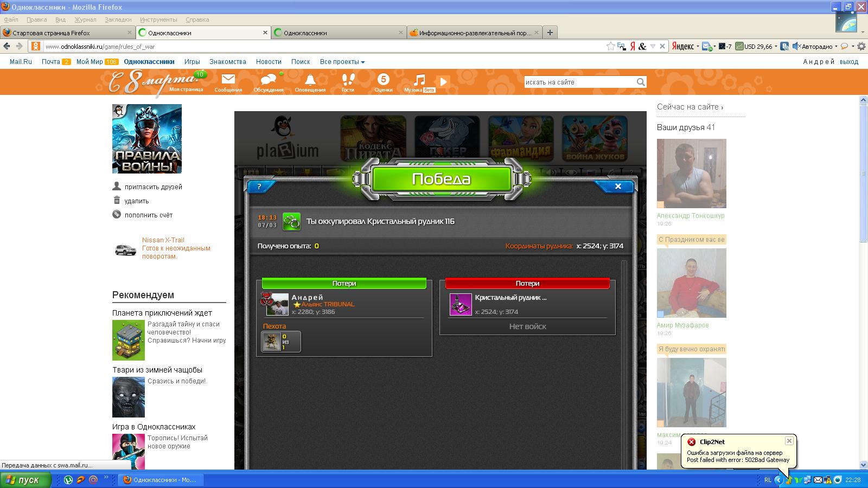Image resolution: width=868 pixels, height=488 pixels.
Task: Open the Nissan X-Trail ad link
Action: tap(163, 240)
